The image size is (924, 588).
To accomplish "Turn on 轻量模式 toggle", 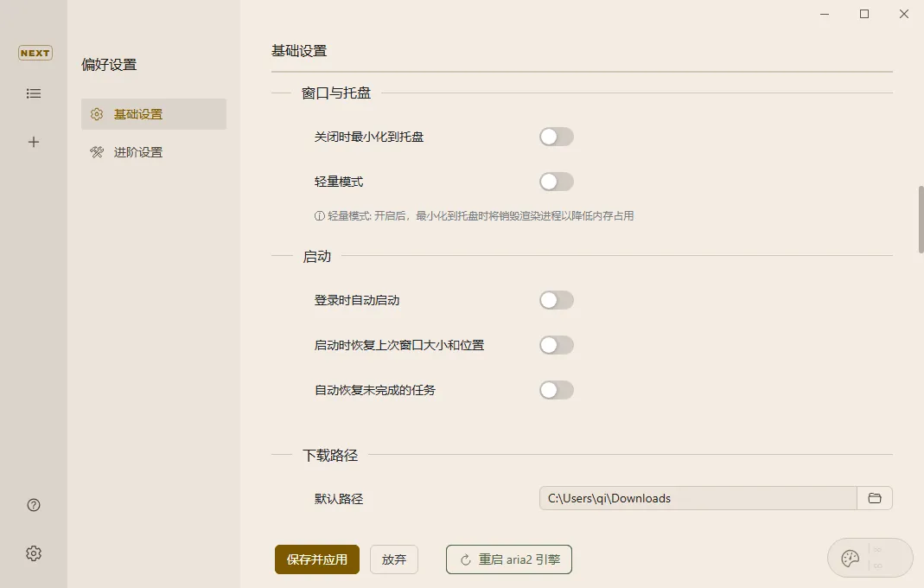I will (556, 182).
